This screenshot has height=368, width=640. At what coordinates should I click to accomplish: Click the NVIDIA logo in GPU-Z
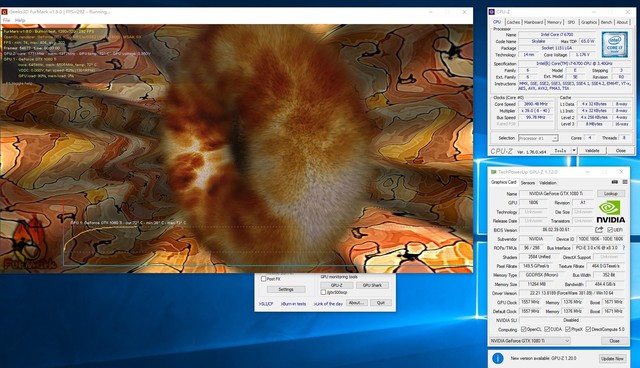[x=611, y=212]
